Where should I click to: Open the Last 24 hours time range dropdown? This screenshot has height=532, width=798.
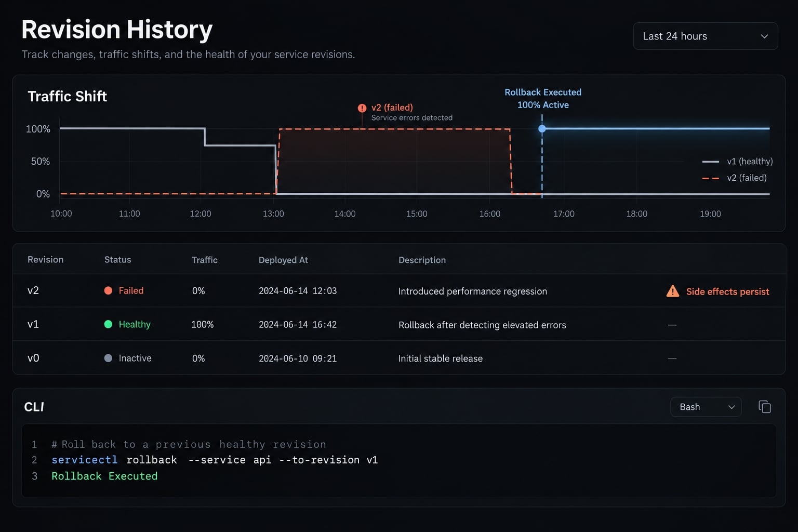tap(706, 36)
